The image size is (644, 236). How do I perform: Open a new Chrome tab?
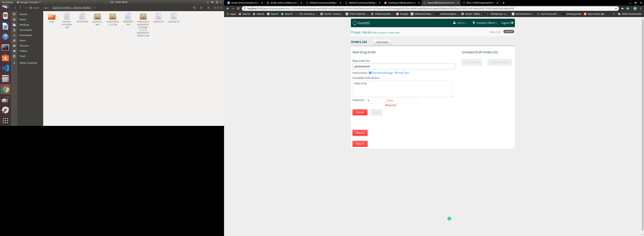point(504,3)
